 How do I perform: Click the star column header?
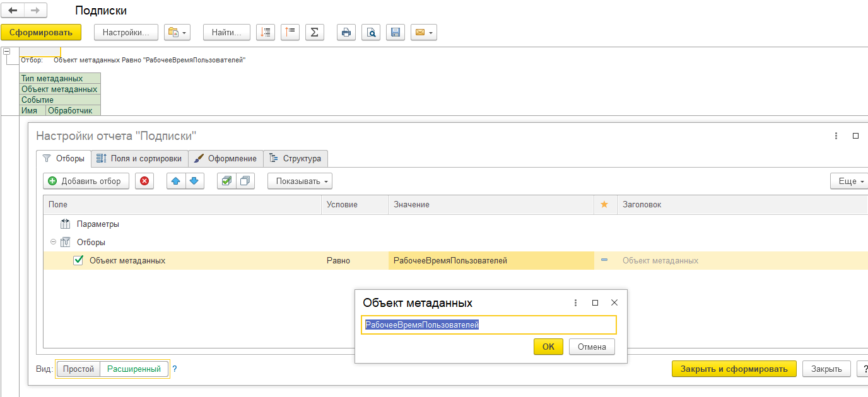tap(604, 205)
